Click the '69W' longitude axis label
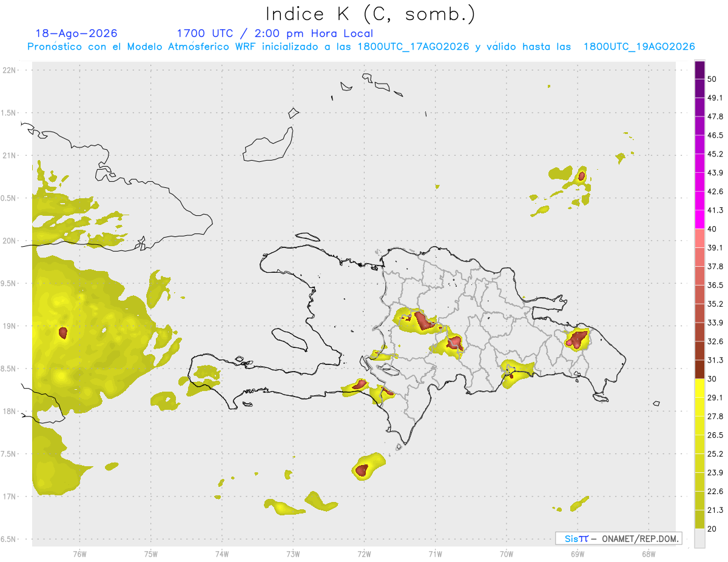The height and width of the screenshot is (562, 728). coord(578,554)
